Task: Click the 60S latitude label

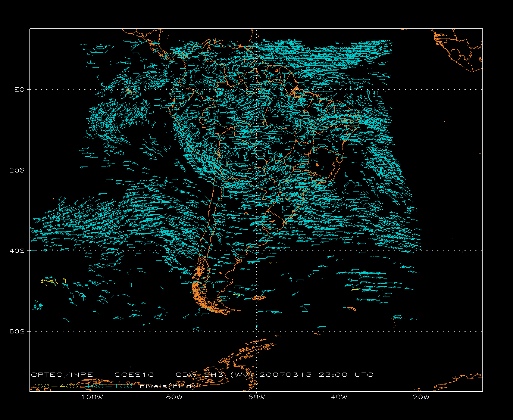Action: click(17, 331)
